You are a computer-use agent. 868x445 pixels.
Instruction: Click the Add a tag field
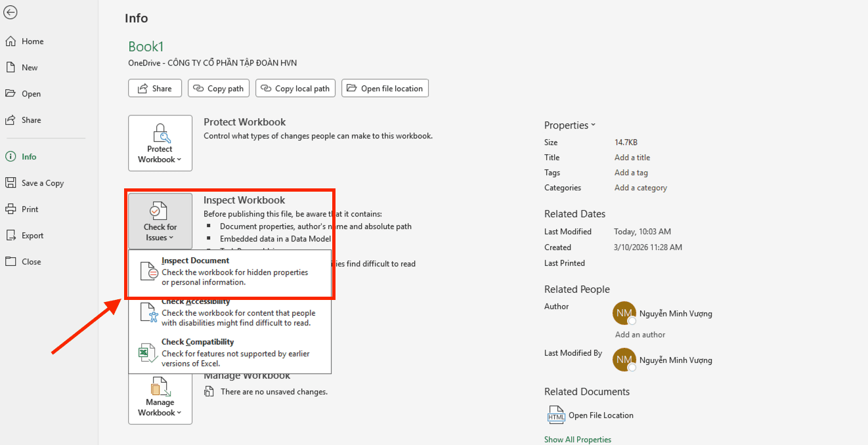coord(631,173)
